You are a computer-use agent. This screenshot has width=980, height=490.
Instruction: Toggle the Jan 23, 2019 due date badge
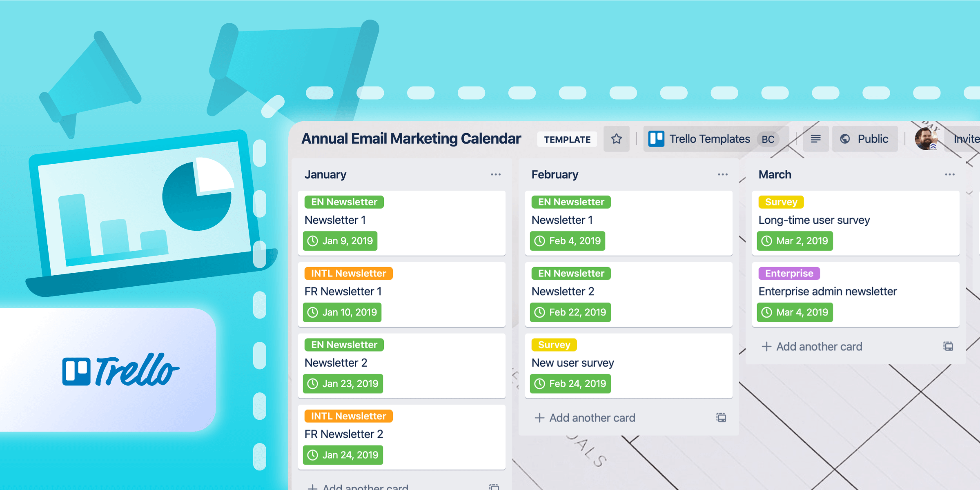click(343, 384)
